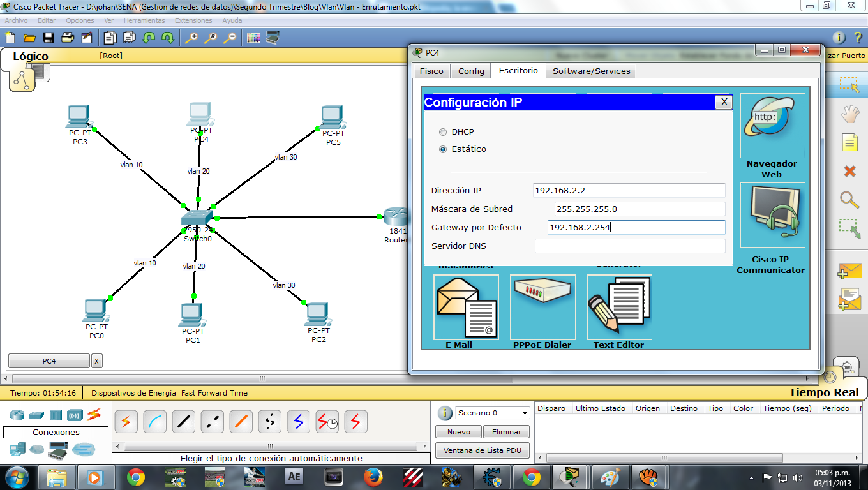This screenshot has width=868, height=490.
Task: Open Firefox from the Windows taskbar
Action: (373, 477)
